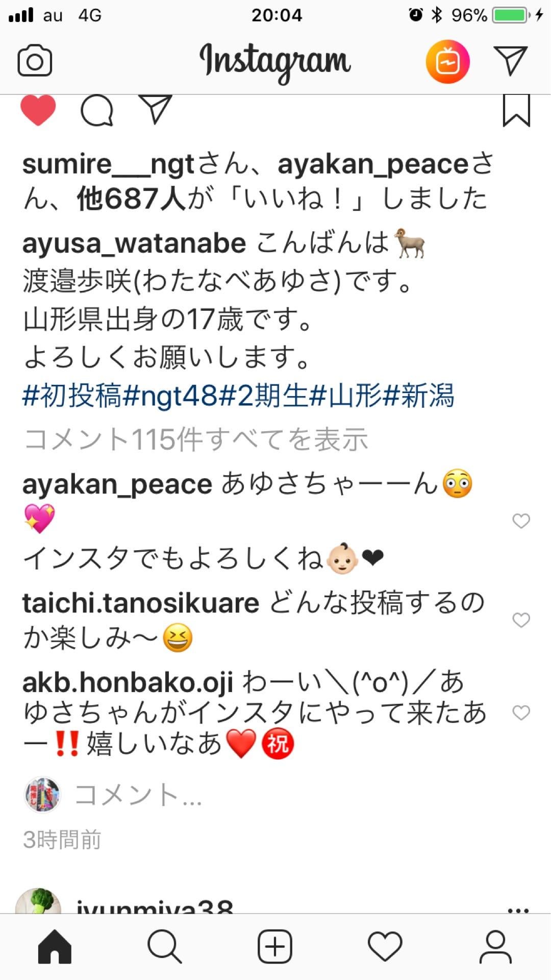Open ayusa_watanabe's profile from caption
Viewport: 551px width, 980px height.
pos(134,243)
